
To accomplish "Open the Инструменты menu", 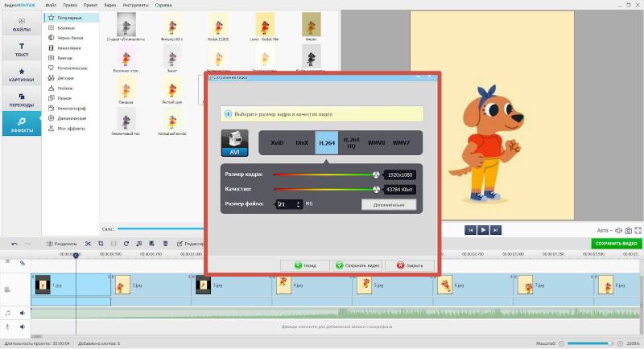I will tap(135, 5).
